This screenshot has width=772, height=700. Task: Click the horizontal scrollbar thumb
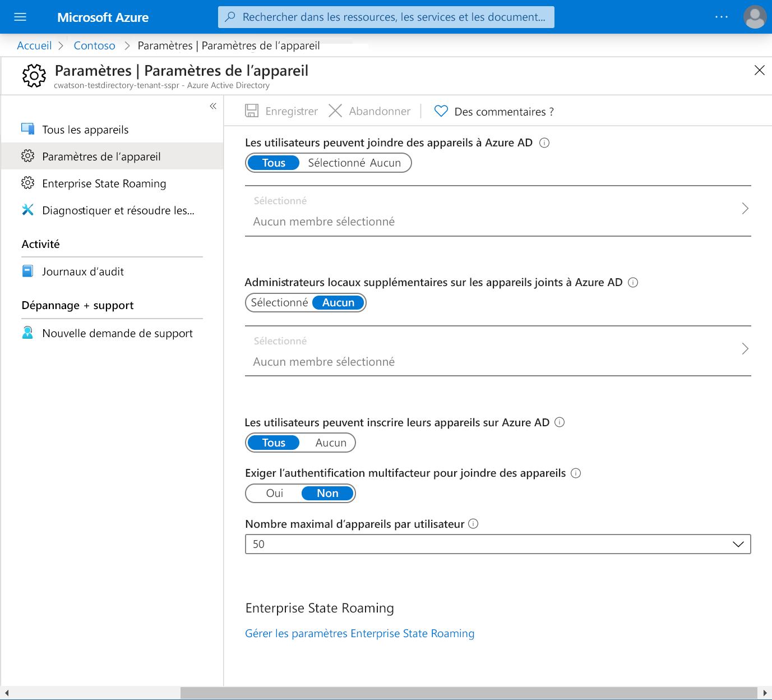coord(469,693)
